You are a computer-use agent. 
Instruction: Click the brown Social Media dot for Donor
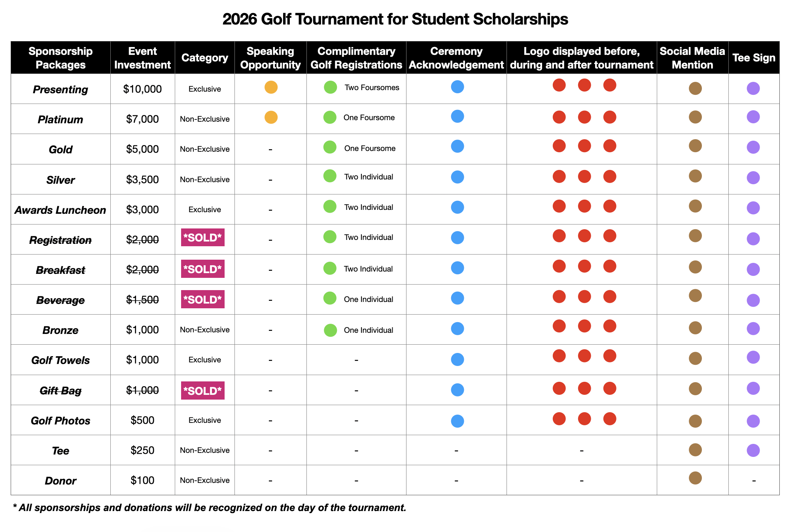pyautogui.click(x=695, y=478)
